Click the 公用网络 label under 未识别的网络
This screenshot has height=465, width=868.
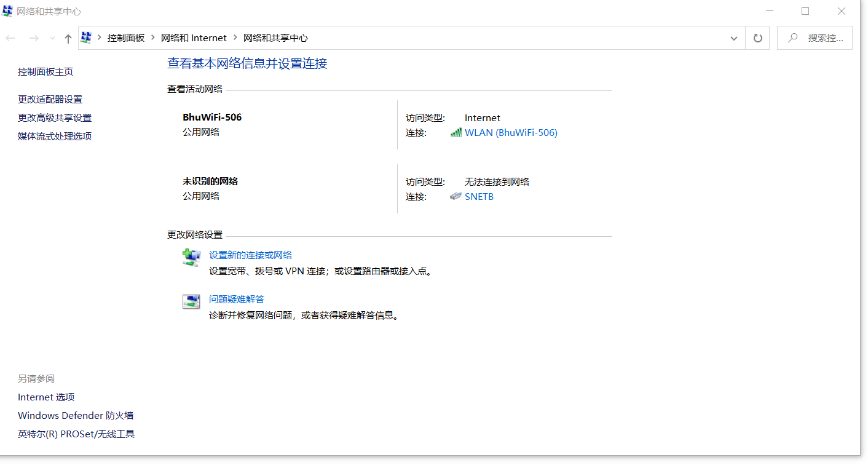pyautogui.click(x=201, y=196)
